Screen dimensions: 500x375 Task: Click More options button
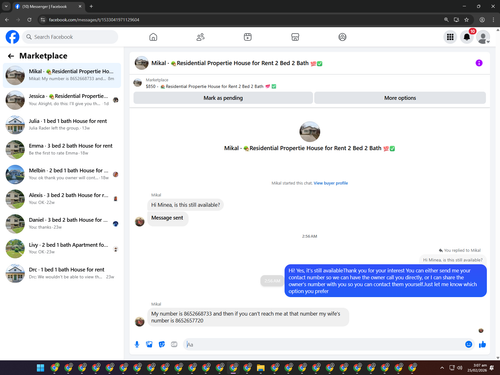(400, 98)
